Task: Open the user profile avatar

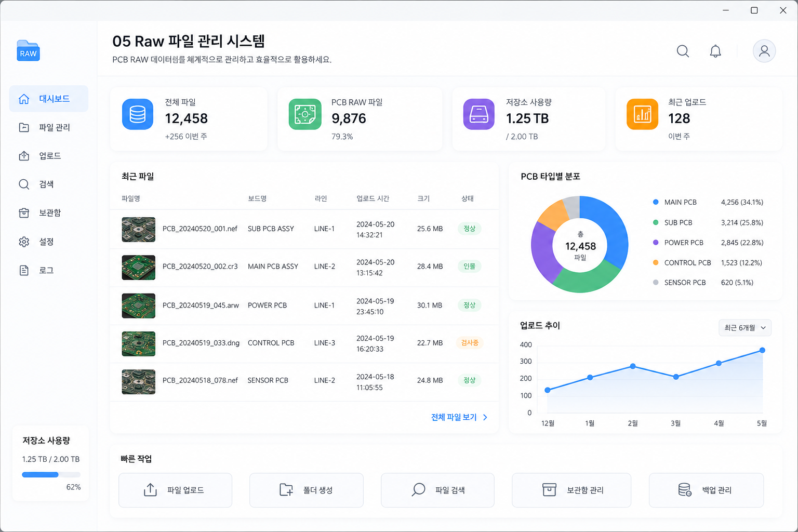Action: 764,51
